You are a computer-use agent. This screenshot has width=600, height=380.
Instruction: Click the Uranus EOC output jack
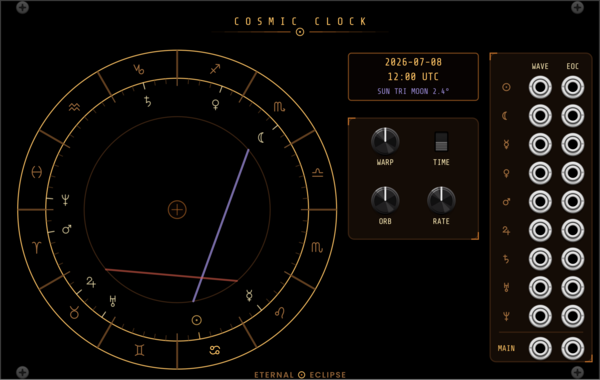[572, 288]
